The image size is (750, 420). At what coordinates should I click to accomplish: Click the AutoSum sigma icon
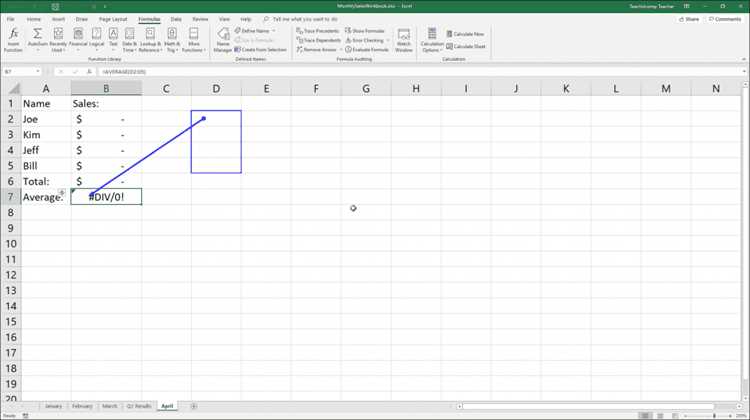(37, 33)
